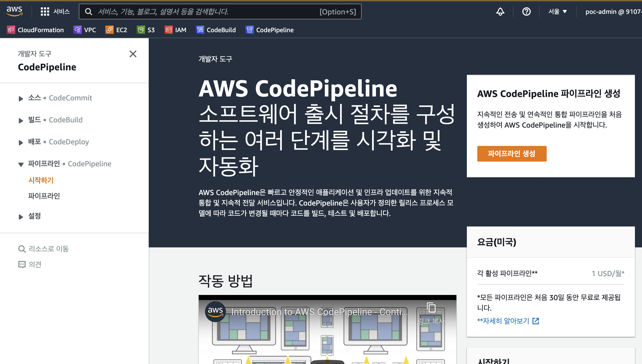Open the notifications bell icon
642x364 pixels.
(500, 12)
